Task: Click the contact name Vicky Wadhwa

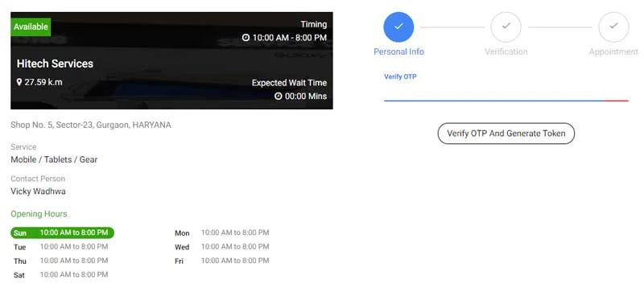Action: tap(38, 191)
